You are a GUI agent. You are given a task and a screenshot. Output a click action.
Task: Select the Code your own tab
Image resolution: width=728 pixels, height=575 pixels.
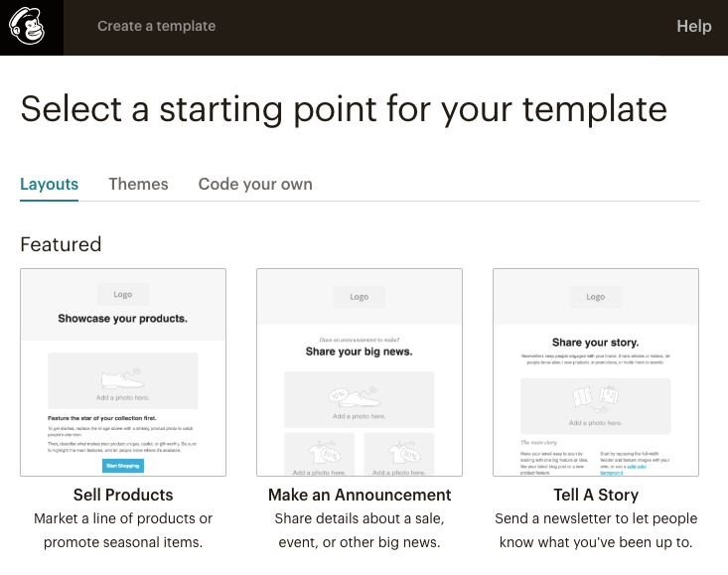255,184
